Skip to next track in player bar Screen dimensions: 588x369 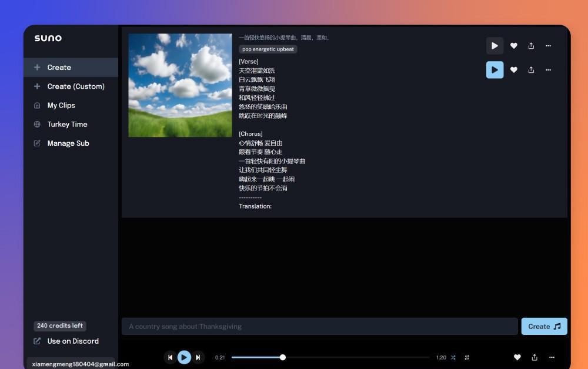pyautogui.click(x=198, y=357)
